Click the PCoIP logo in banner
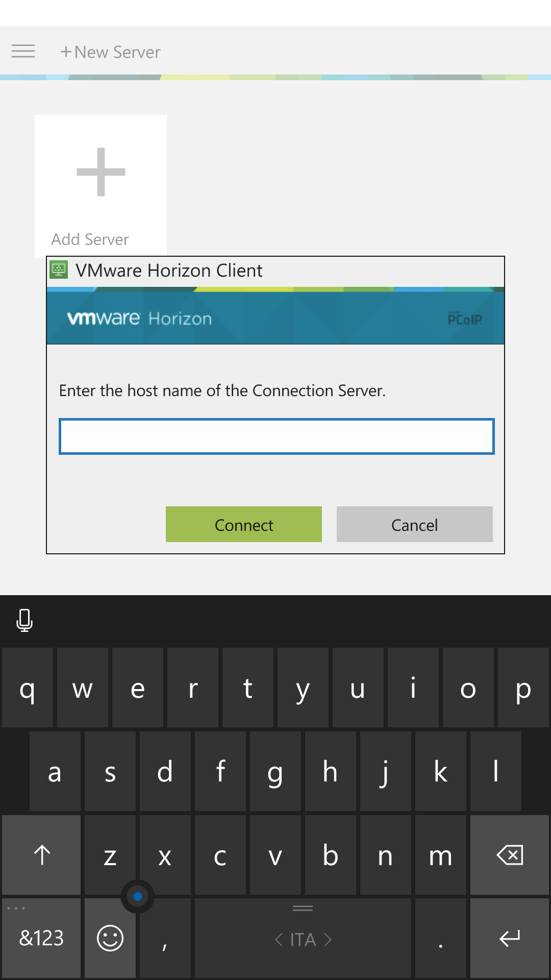 point(465,318)
